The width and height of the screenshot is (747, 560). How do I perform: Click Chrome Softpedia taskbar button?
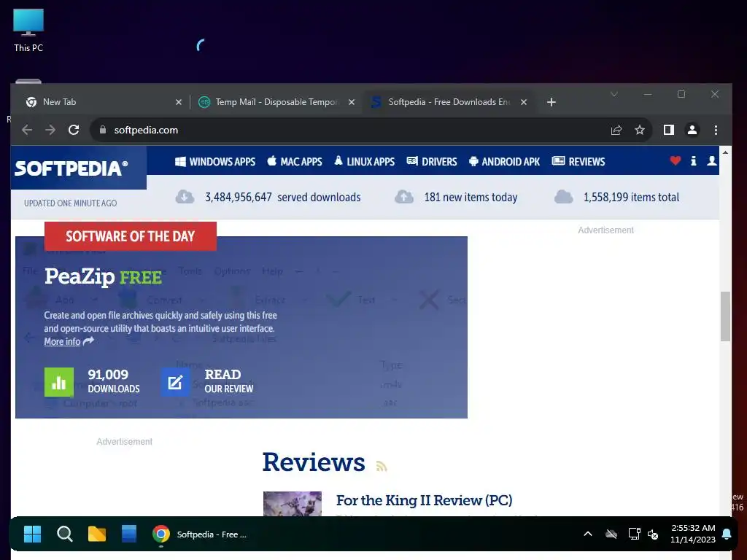pyautogui.click(x=200, y=534)
